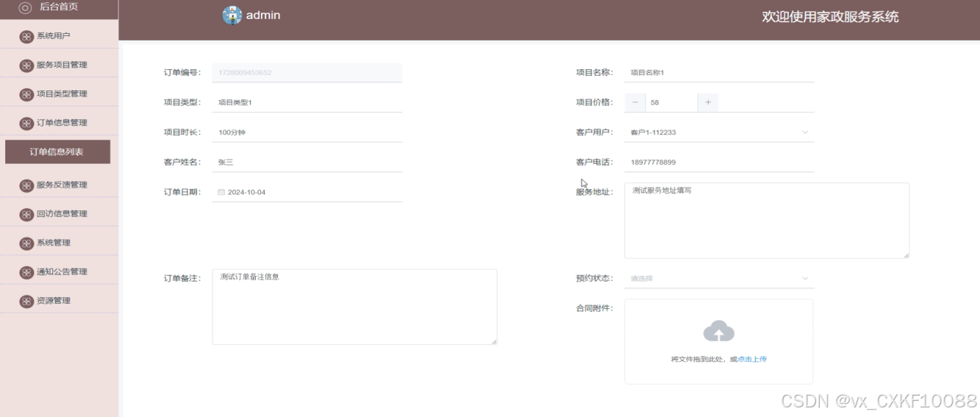The height and width of the screenshot is (417, 980).
Task: Open 资源管理 menu
Action: (59, 300)
